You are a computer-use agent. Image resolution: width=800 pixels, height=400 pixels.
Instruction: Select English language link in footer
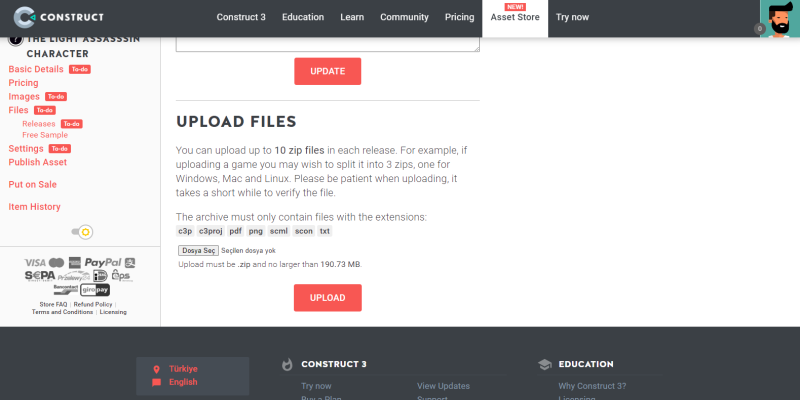click(183, 382)
